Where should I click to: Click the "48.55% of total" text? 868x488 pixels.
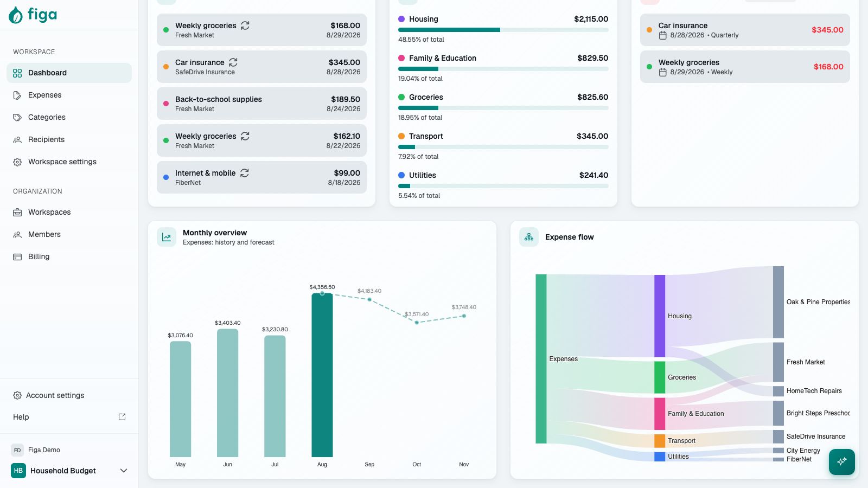421,40
